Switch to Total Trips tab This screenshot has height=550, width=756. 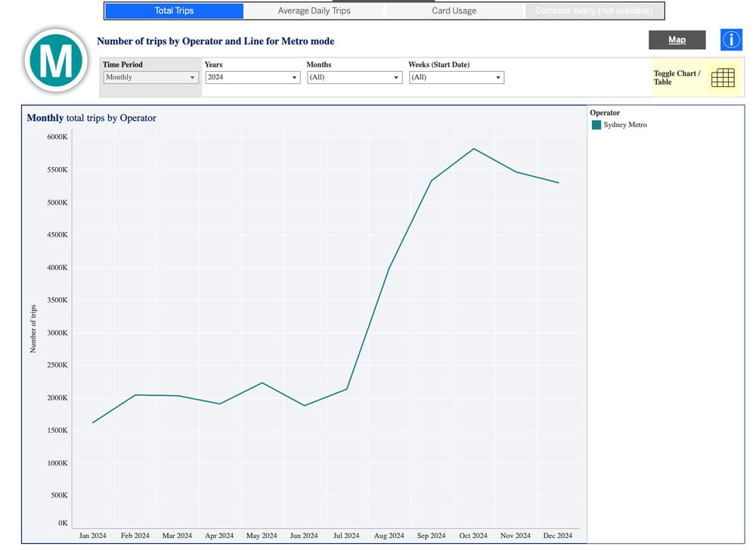[174, 11]
